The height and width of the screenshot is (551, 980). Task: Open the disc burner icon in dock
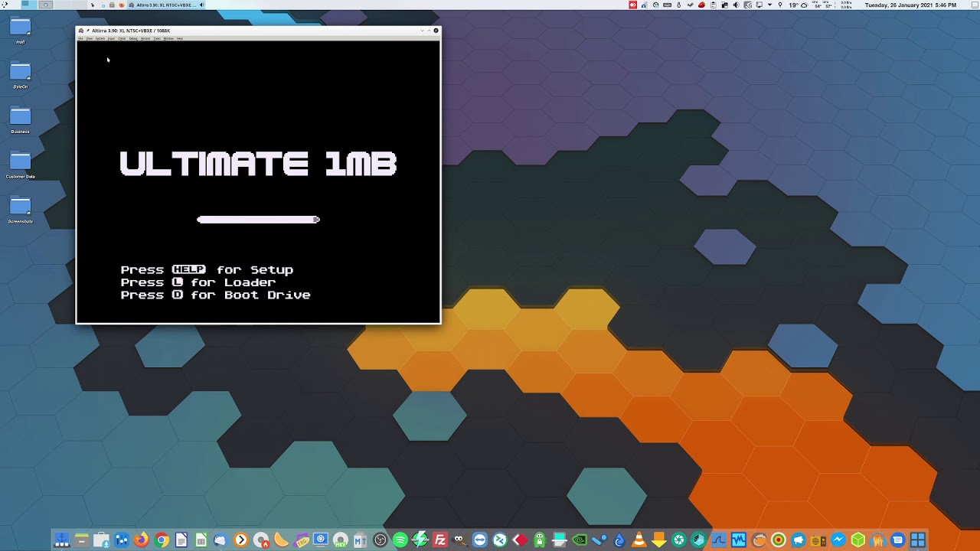pyautogui.click(x=261, y=540)
